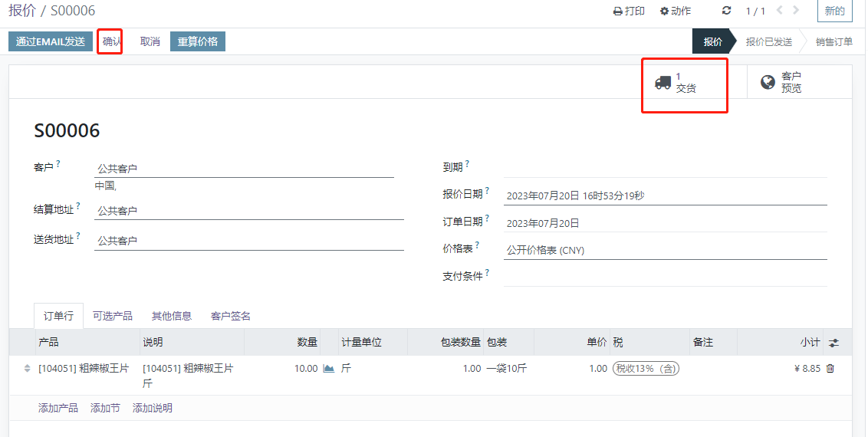Switch to the 其他信息 tab
Viewport: 868px width, 437px height.
pos(172,316)
